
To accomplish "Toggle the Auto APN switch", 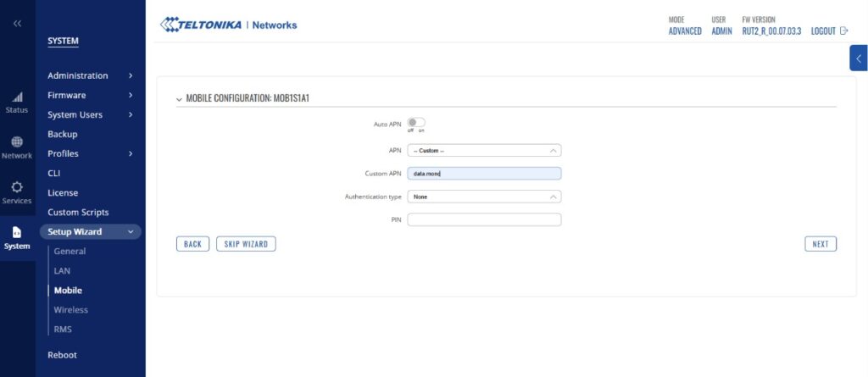I will pyautogui.click(x=416, y=123).
